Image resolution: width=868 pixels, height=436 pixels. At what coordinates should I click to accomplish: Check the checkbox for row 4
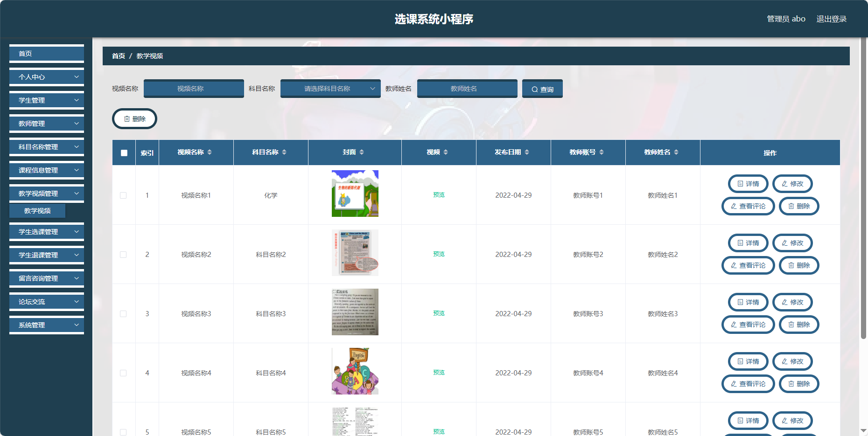pyautogui.click(x=123, y=373)
